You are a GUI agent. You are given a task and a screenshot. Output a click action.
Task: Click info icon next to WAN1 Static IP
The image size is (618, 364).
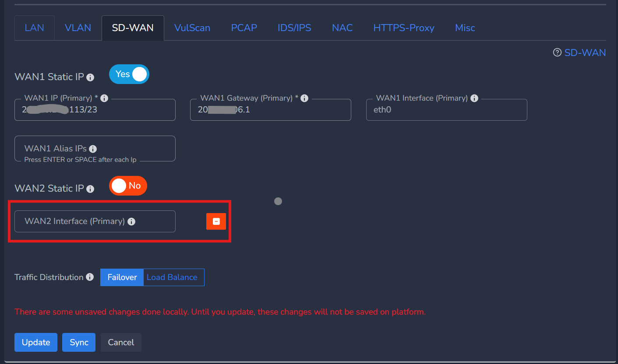pyautogui.click(x=90, y=77)
